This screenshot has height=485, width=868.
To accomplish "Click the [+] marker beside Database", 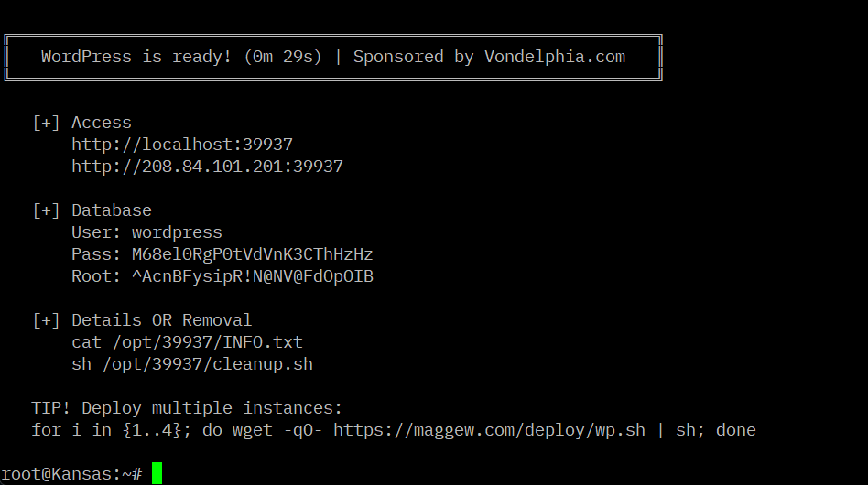I will (47, 210).
